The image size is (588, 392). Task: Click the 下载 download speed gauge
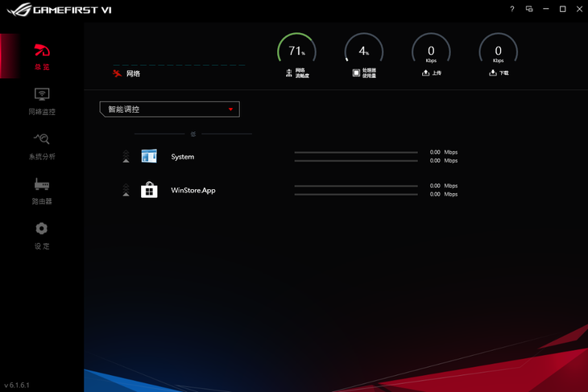498,52
